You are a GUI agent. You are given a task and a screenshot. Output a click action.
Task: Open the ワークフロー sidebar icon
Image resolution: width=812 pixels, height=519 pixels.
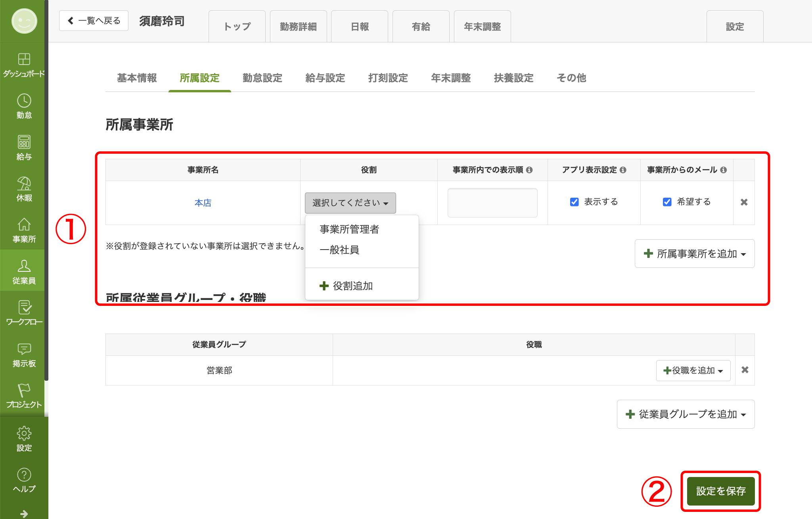pyautogui.click(x=24, y=308)
